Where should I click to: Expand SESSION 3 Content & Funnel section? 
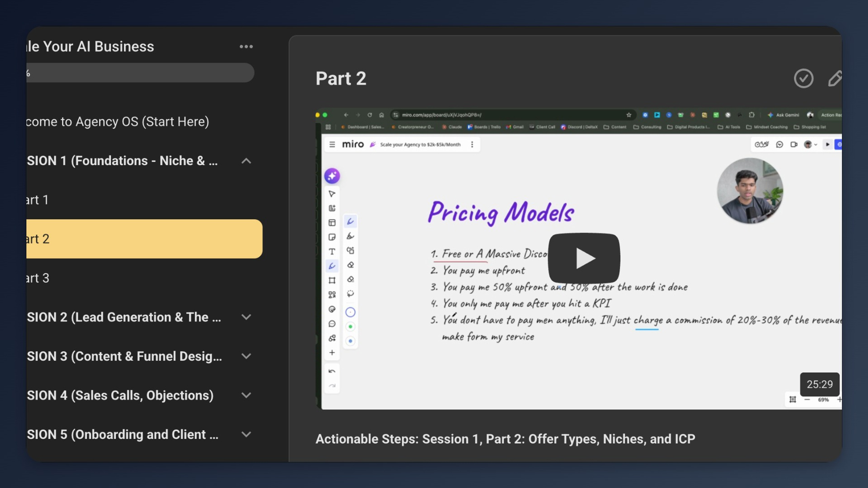246,356
